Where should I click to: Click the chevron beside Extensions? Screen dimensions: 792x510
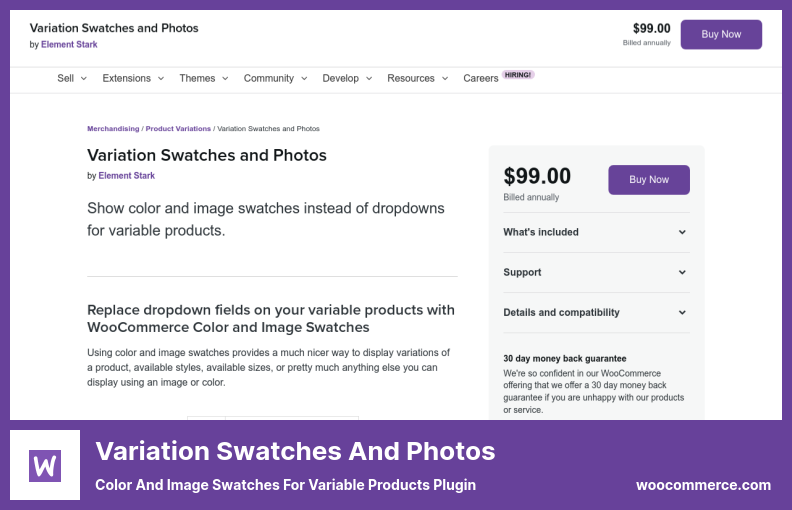(x=161, y=78)
